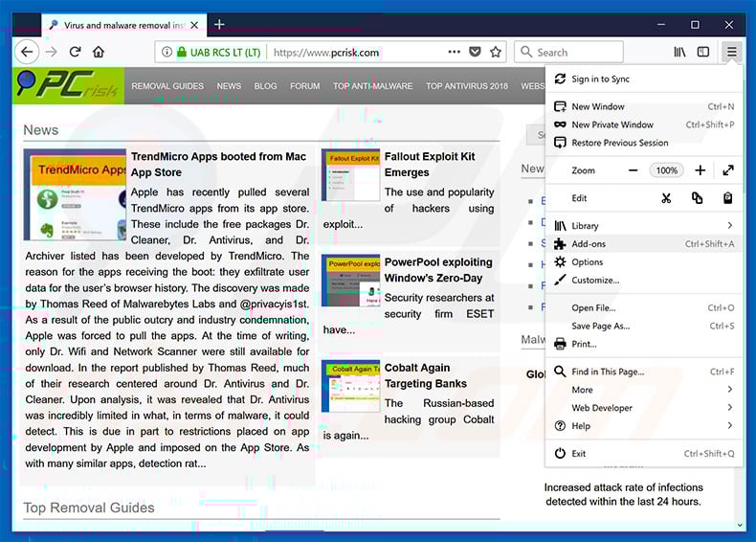The height and width of the screenshot is (542, 756).
Task: Zoom out with the minus button
Action: pyautogui.click(x=634, y=170)
